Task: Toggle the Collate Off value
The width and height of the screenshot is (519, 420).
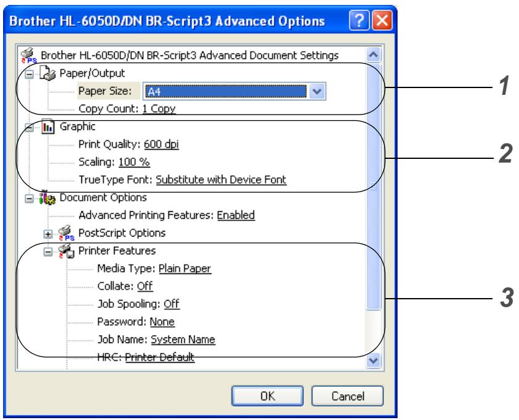Action: pos(145,286)
